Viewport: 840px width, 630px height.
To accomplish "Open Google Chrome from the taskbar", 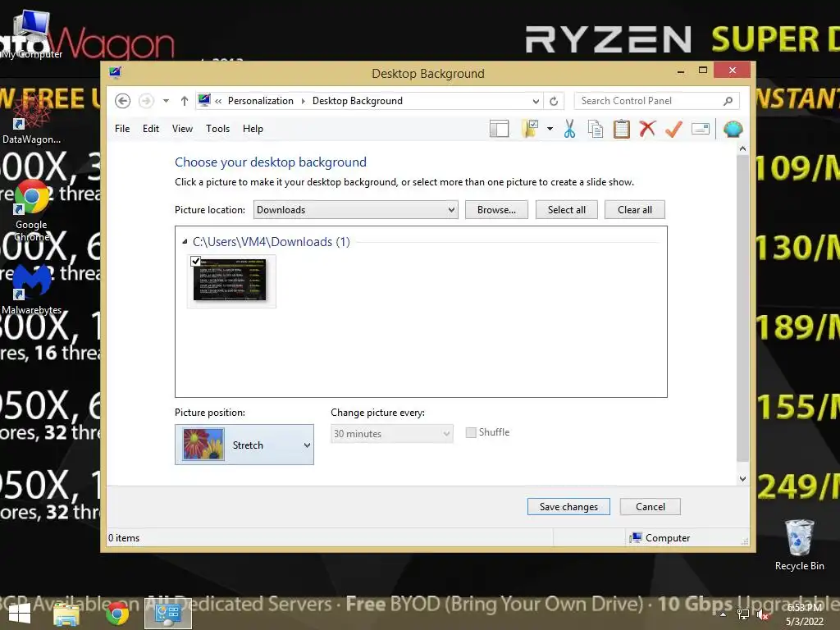I will click(x=116, y=614).
